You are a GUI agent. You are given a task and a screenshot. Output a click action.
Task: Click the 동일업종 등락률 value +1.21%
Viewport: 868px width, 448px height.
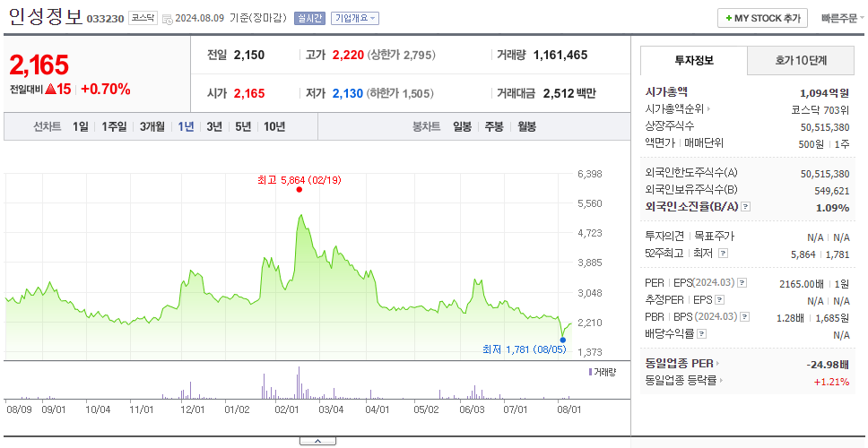pyautogui.click(x=831, y=382)
